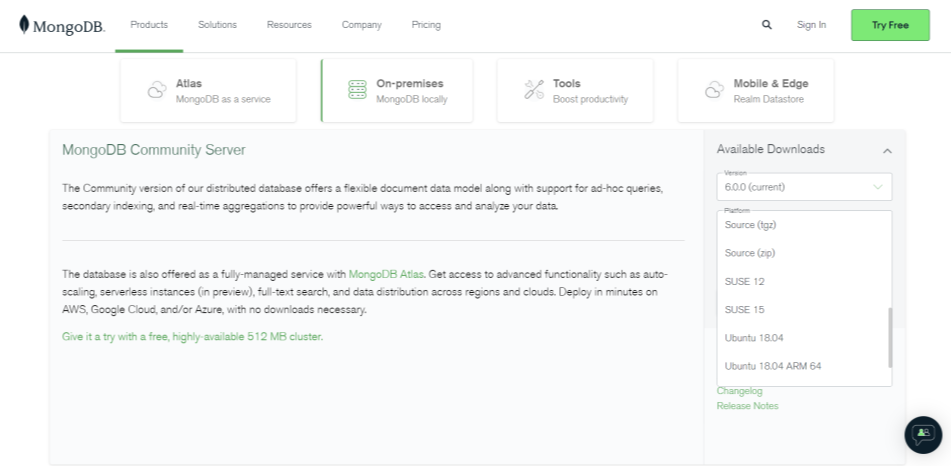Choose Source (zip) from Platform list
Viewport: 951px width, 466px height.
click(x=804, y=253)
